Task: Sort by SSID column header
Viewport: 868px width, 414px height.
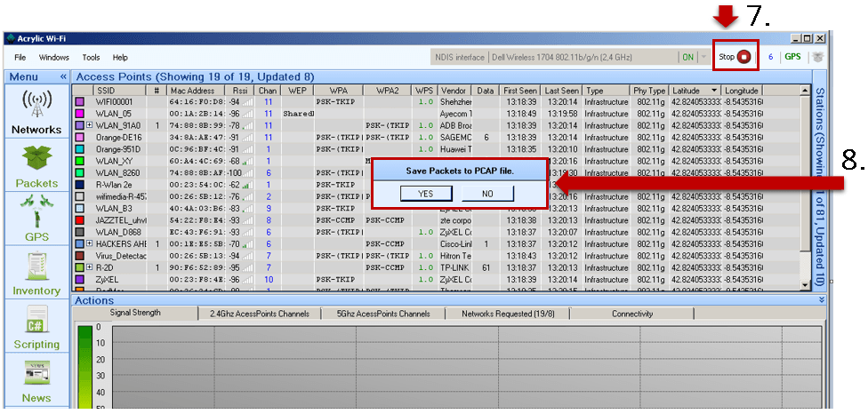Action: pos(119,91)
